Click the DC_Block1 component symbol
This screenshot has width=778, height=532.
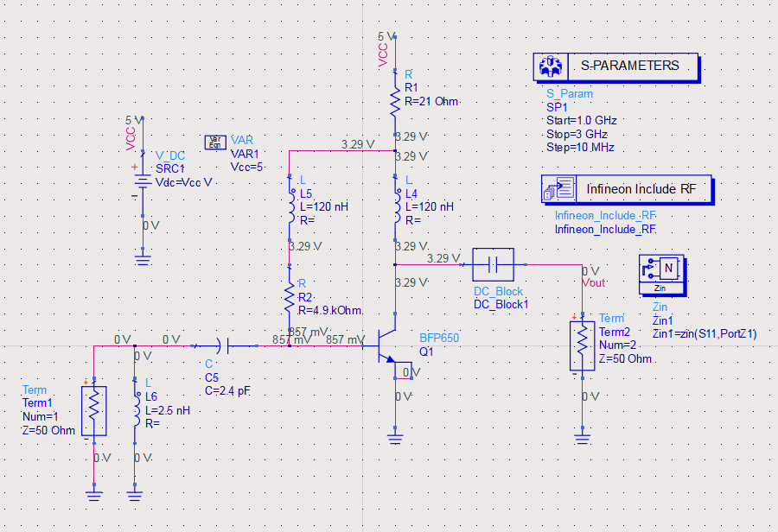[x=494, y=264]
